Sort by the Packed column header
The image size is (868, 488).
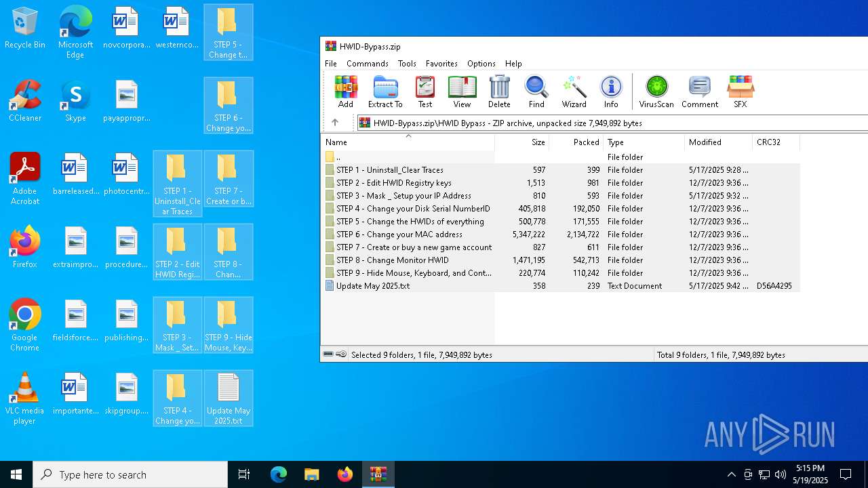pos(576,142)
